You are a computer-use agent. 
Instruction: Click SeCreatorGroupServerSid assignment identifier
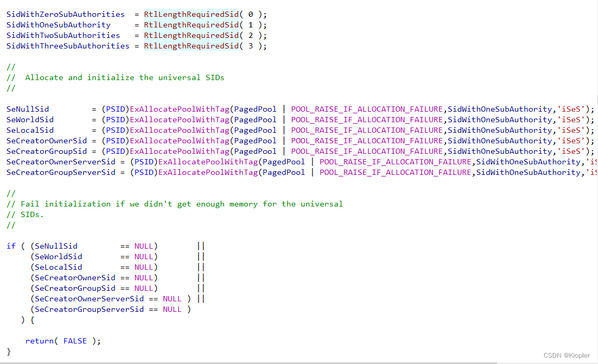(x=61, y=173)
